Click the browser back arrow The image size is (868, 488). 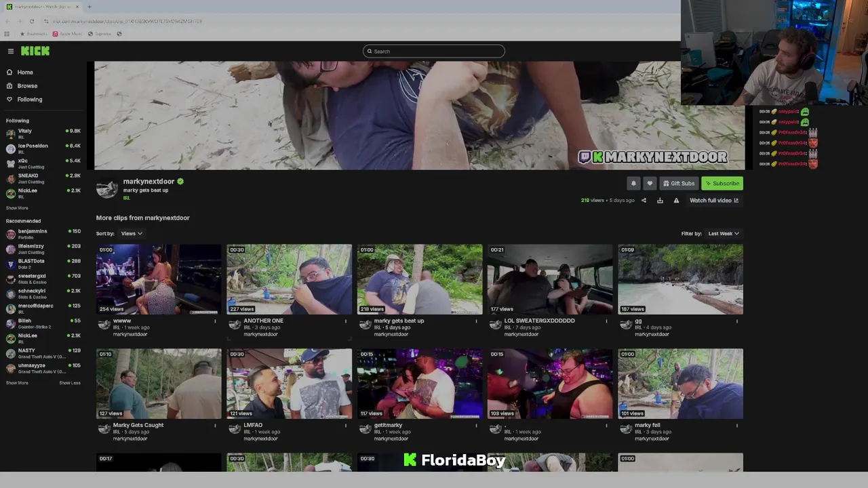click(x=7, y=21)
